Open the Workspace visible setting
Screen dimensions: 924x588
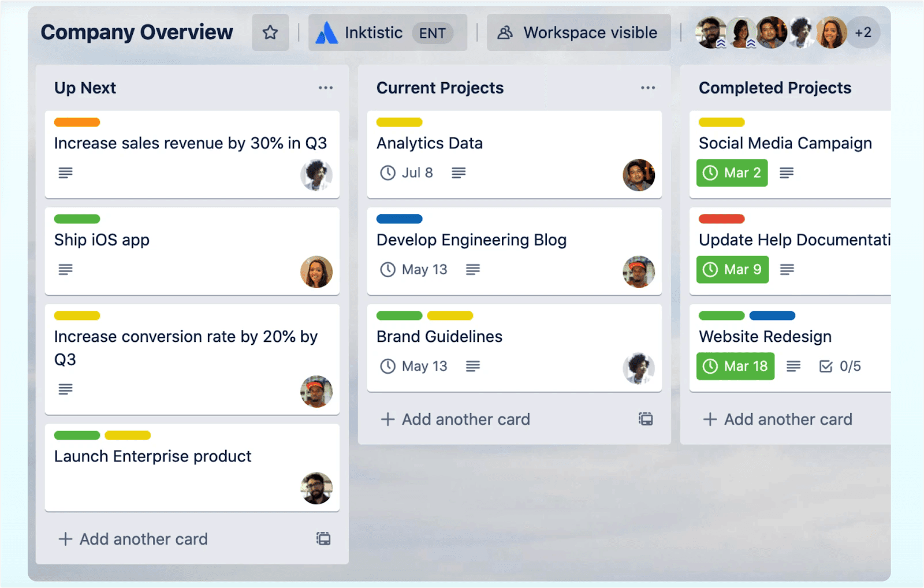tap(579, 32)
